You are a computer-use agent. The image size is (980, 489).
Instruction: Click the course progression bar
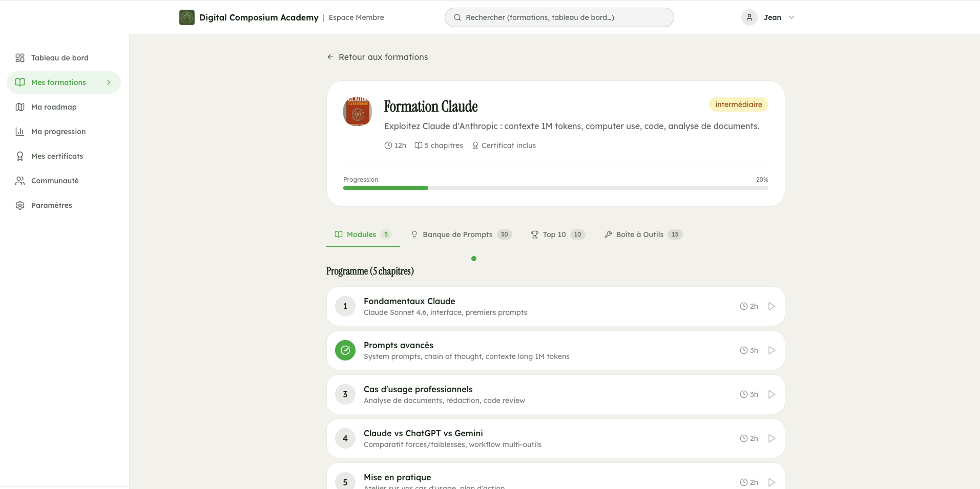555,187
